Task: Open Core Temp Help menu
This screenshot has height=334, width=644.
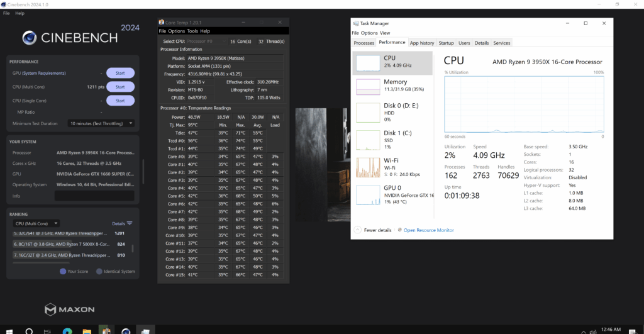Action: 205,31
